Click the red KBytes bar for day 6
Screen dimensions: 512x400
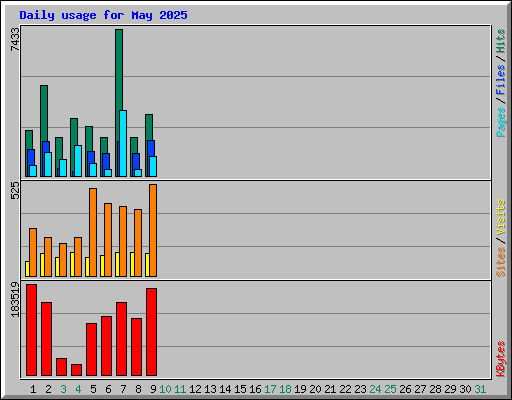click(106, 346)
